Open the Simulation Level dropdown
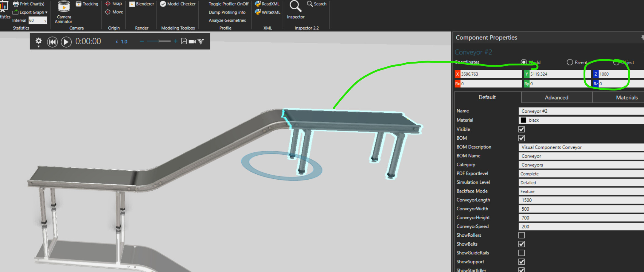 [580, 183]
